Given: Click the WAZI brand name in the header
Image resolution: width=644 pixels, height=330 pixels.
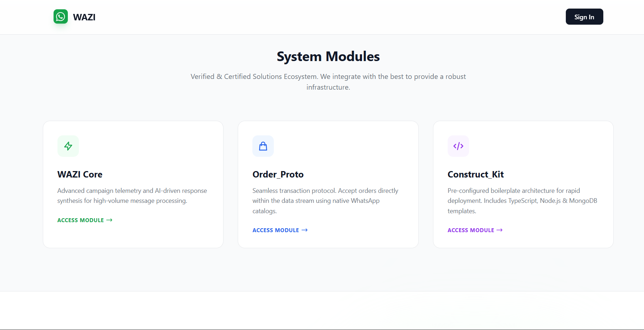Looking at the screenshot, I should (84, 17).
